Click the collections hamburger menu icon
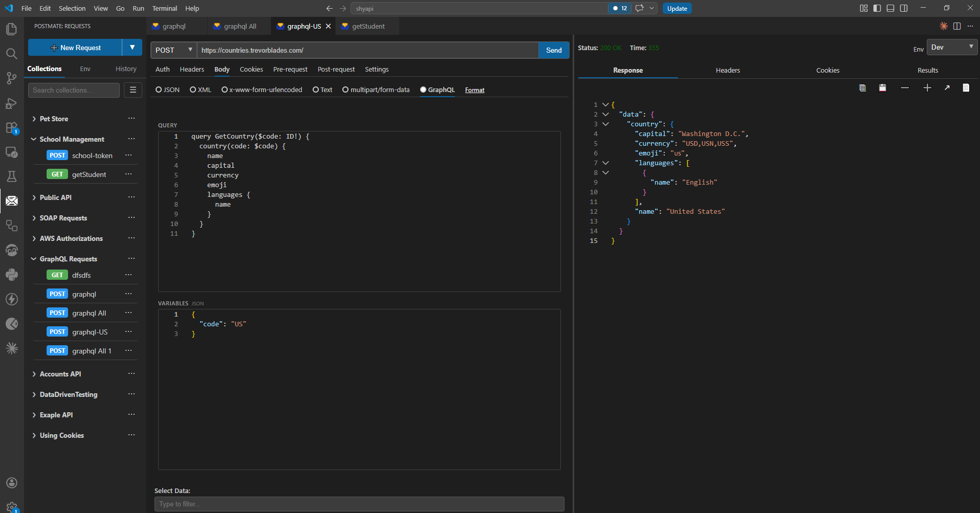 point(133,90)
